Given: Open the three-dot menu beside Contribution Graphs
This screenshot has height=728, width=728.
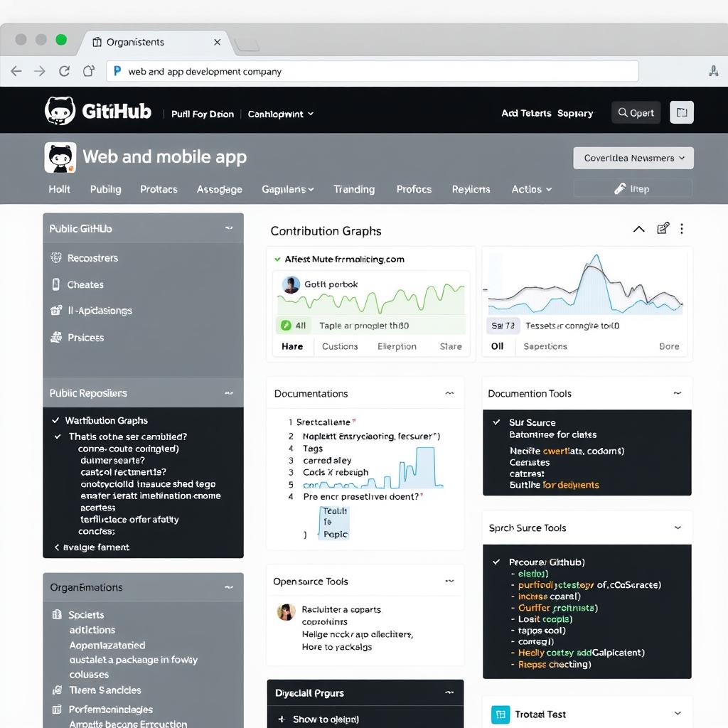Looking at the screenshot, I should (x=682, y=228).
